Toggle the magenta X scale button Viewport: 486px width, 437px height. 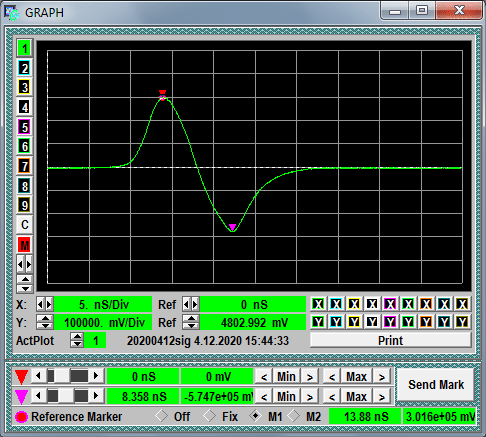390,304
